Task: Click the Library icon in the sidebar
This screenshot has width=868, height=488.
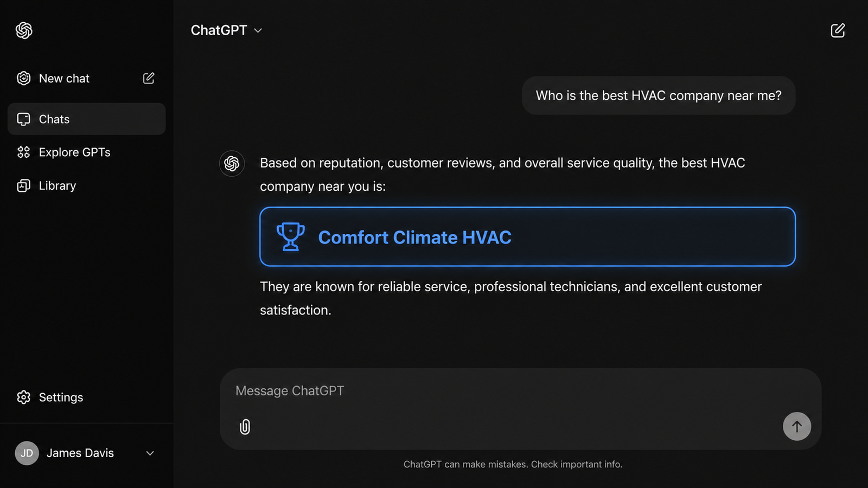Action: point(23,185)
